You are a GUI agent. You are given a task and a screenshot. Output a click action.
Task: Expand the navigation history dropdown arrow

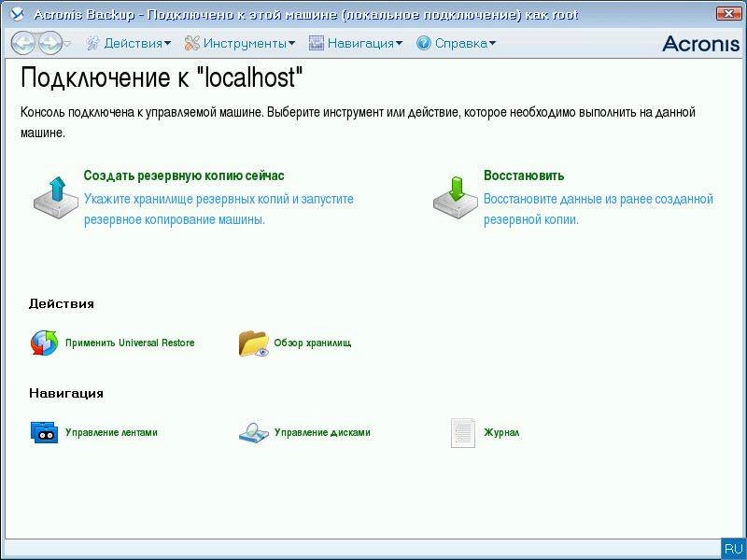[67, 43]
